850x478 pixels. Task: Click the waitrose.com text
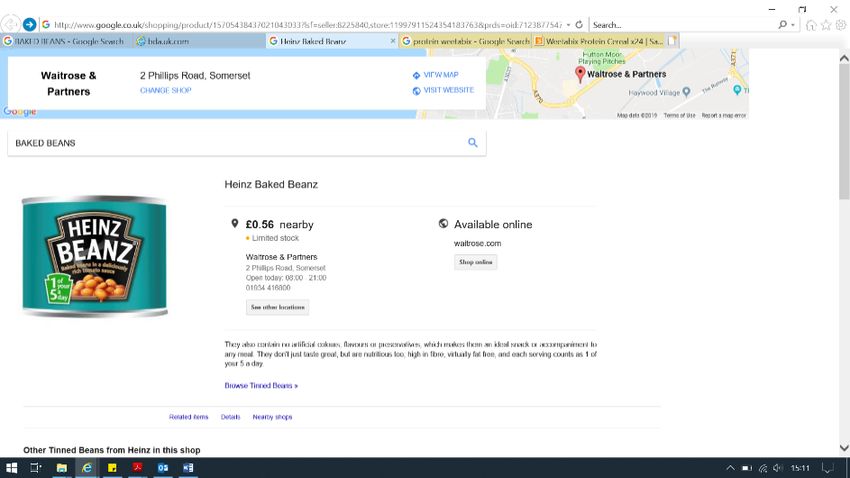tap(477, 243)
